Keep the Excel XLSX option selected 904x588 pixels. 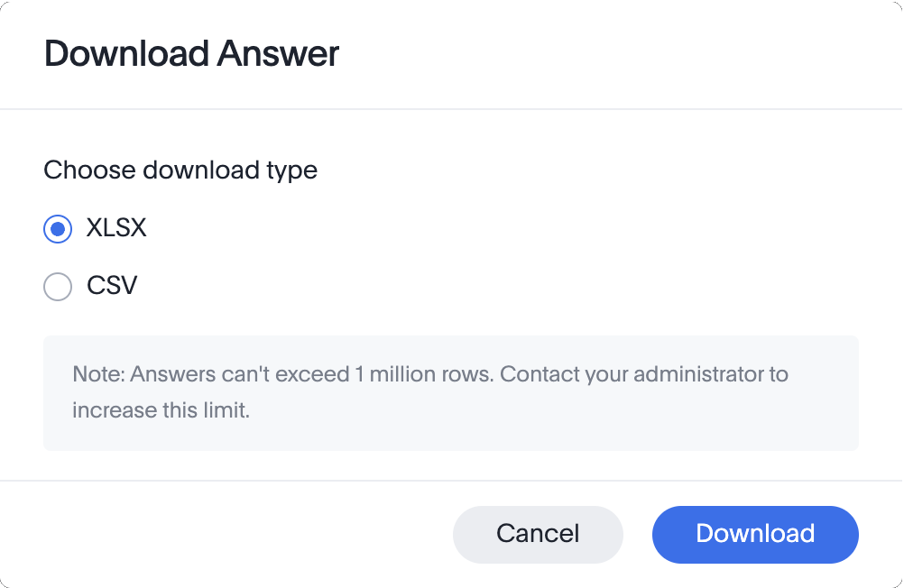(58, 229)
